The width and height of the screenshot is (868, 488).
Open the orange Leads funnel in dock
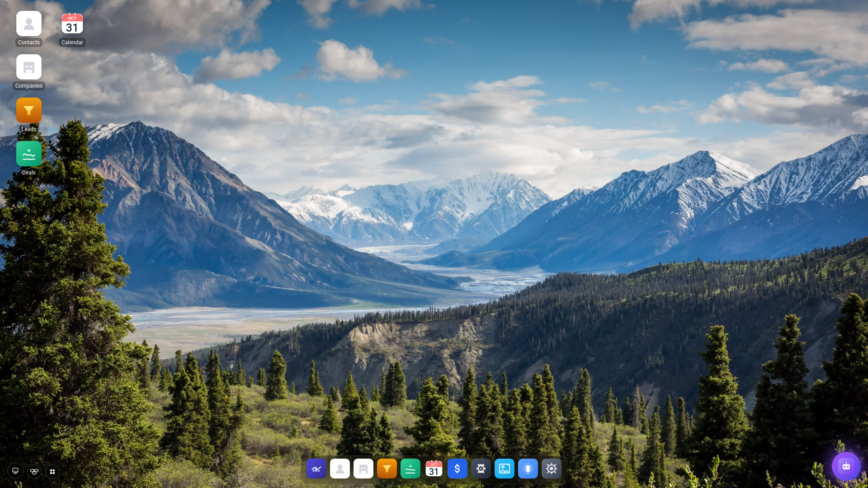click(387, 469)
